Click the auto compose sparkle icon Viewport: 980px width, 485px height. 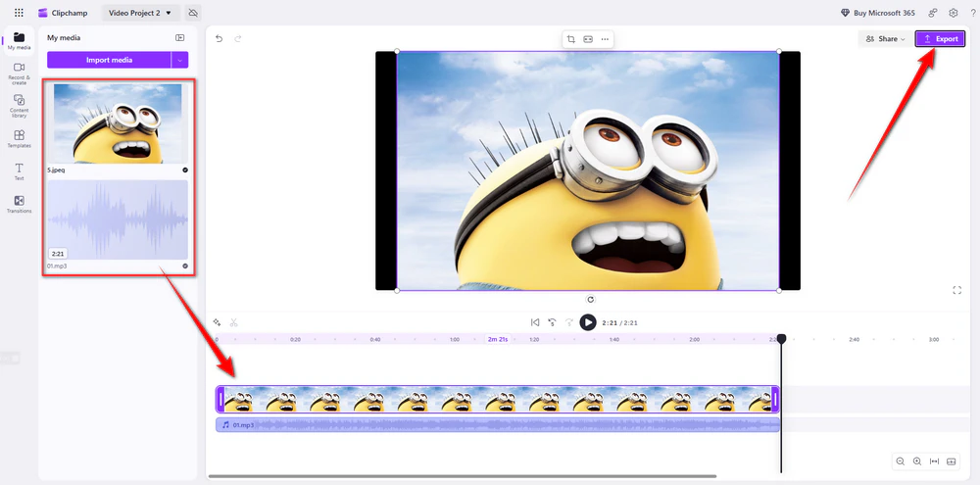pos(217,322)
